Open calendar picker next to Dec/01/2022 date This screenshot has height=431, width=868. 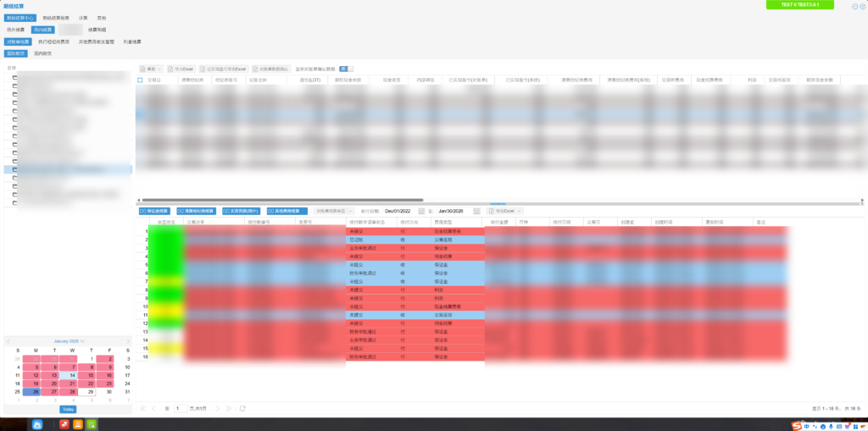(x=420, y=211)
